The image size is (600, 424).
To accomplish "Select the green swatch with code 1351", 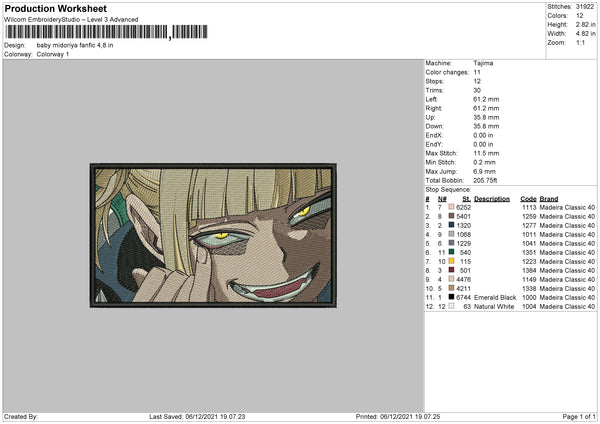I will click(x=452, y=252).
